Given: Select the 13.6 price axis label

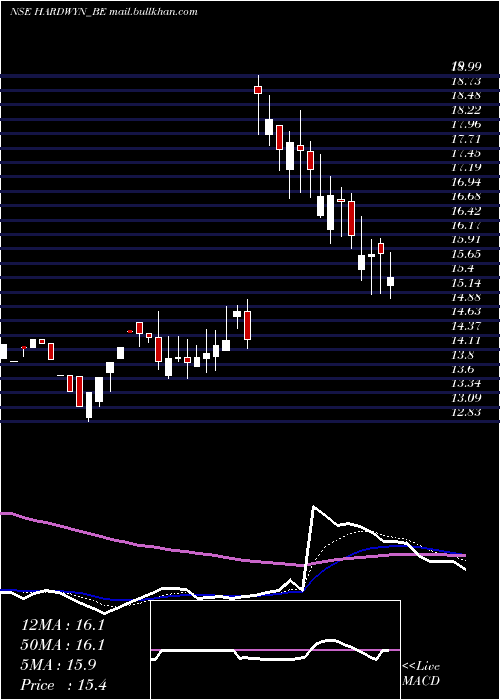Looking at the screenshot, I should [x=462, y=369].
